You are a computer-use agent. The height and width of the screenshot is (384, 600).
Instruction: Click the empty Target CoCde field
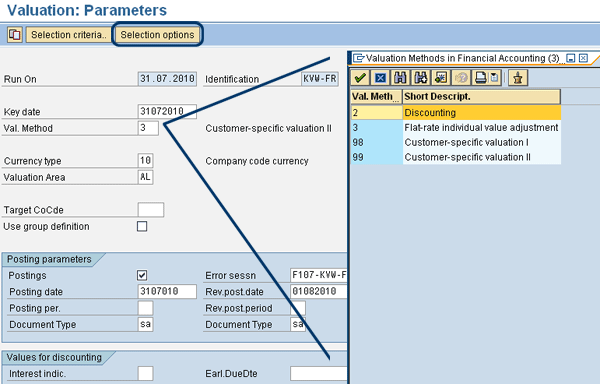pyautogui.click(x=151, y=210)
